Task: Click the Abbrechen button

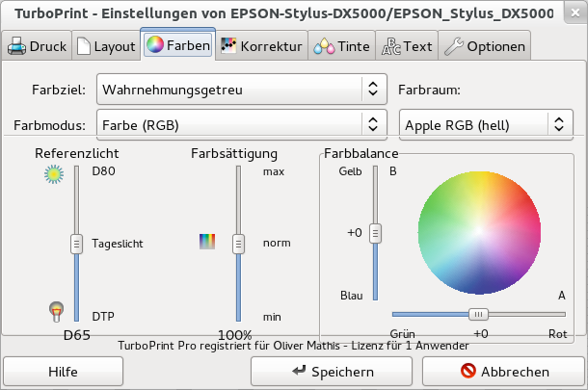Action: tap(505, 371)
